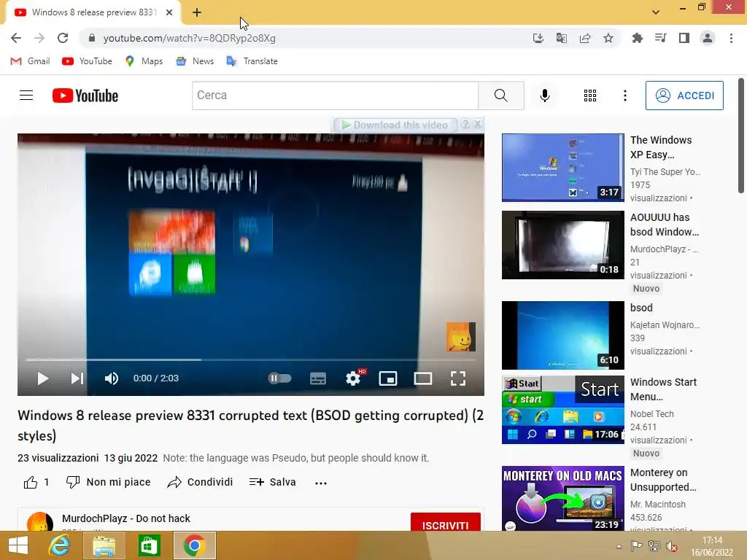Screen dimensions: 747x560
Task: Seek on the video progress bar
Action: 251,359
